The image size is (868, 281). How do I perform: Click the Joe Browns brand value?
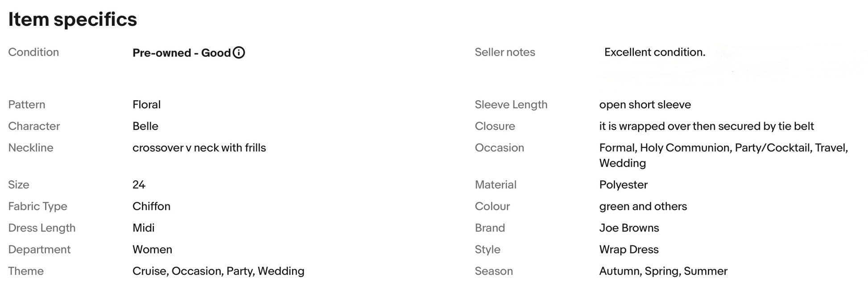click(x=629, y=228)
